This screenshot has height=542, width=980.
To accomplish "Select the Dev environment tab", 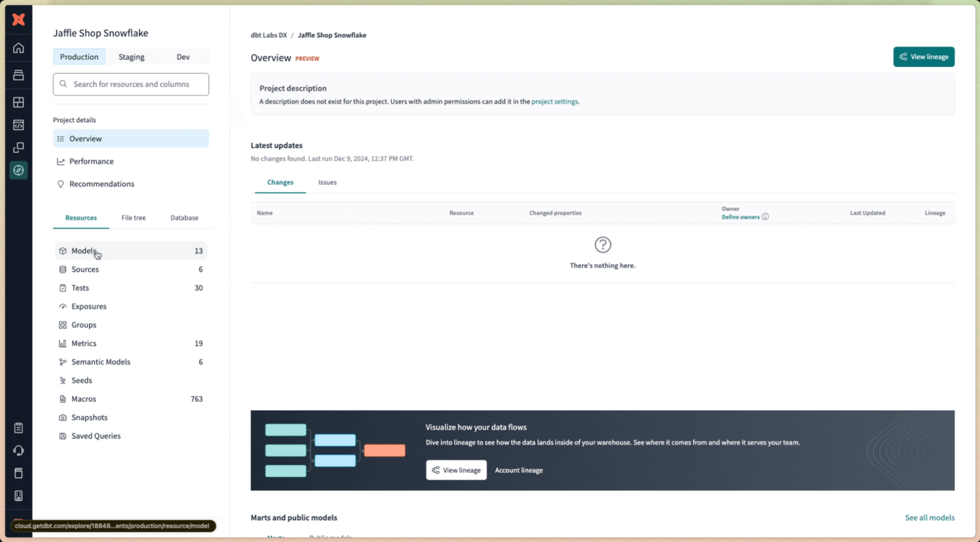I will [x=183, y=57].
